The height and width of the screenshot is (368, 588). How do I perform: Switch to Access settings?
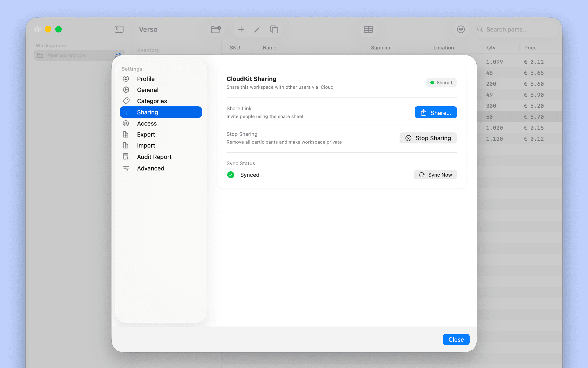coord(161,123)
